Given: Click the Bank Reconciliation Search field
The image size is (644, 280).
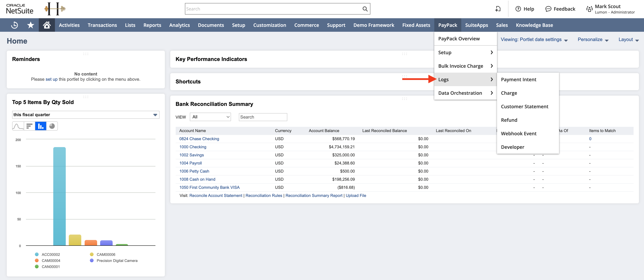Looking at the screenshot, I should pos(263,117).
